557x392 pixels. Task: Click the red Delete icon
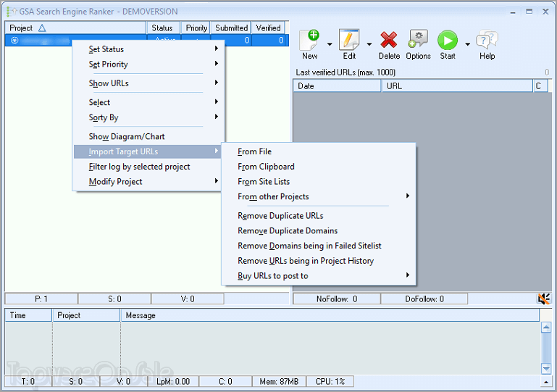tap(389, 40)
